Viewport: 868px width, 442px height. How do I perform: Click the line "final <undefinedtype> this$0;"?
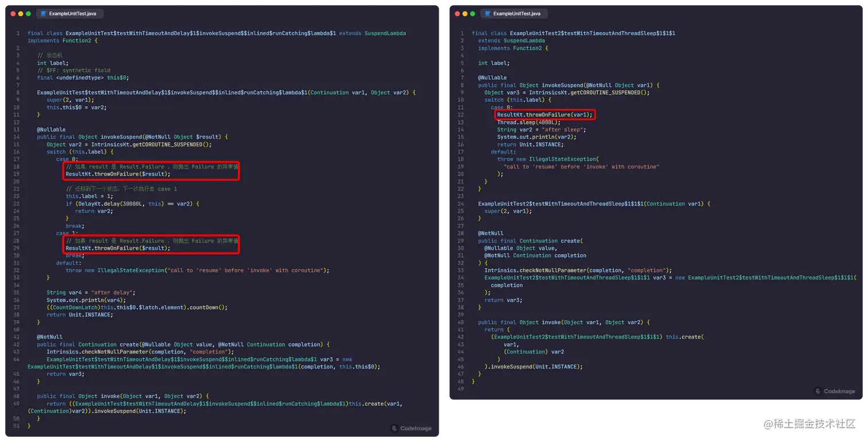point(83,77)
